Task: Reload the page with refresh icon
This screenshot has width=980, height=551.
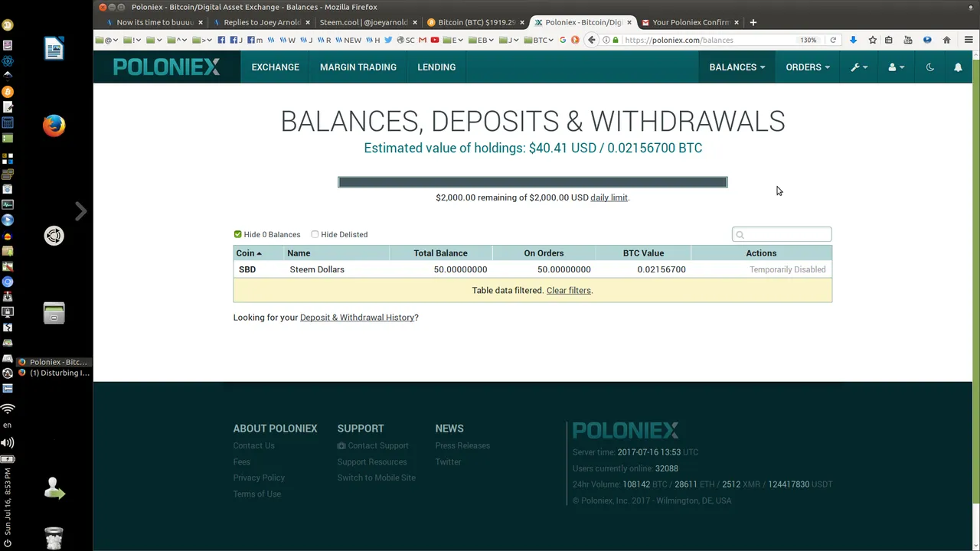Action: tap(833, 40)
